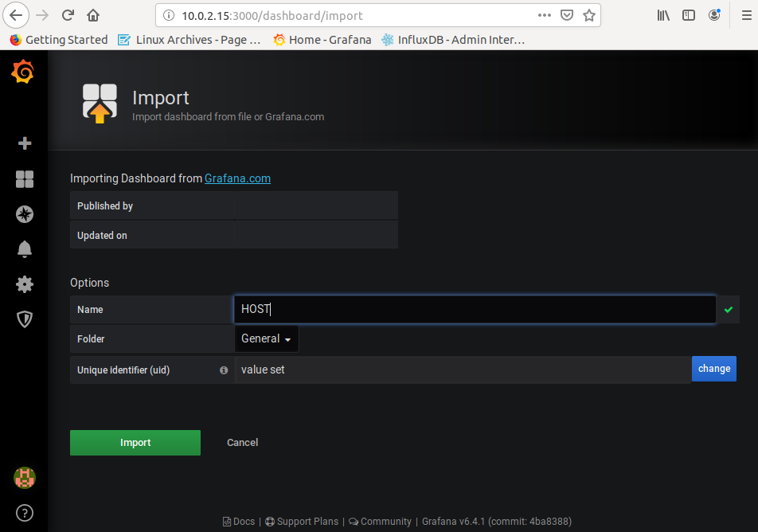Open Support Plans footer link

pos(302,522)
